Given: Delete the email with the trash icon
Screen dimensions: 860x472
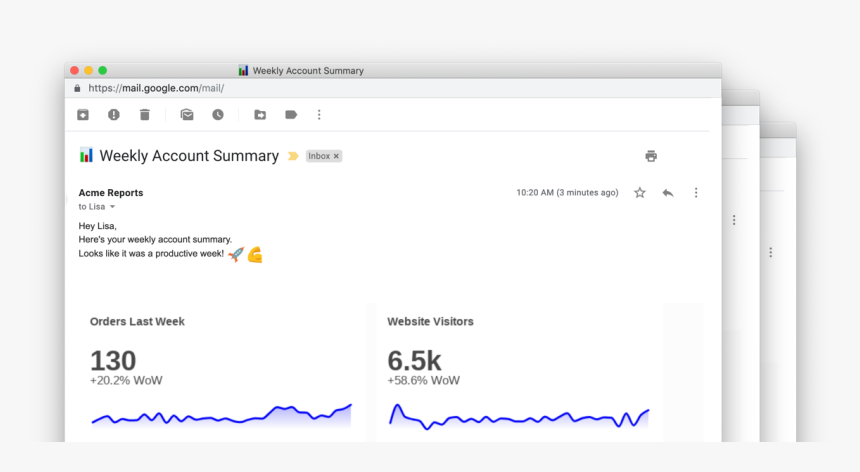Looking at the screenshot, I should pyautogui.click(x=145, y=115).
